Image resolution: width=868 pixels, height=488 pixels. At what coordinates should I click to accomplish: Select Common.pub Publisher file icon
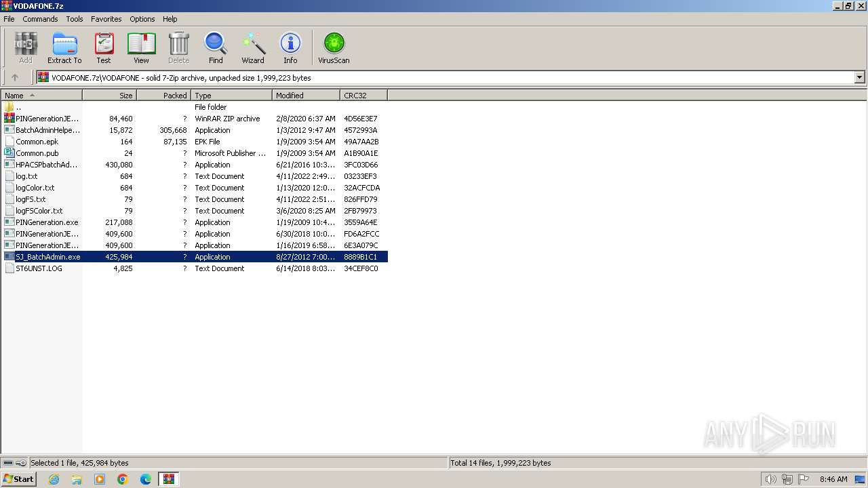pyautogui.click(x=9, y=153)
